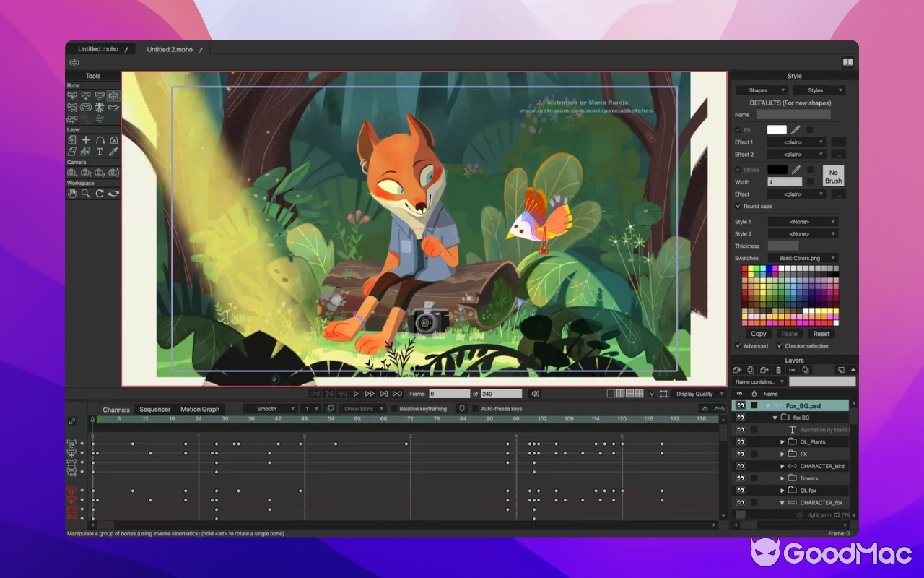Switch to the Sequencer tab
Viewport: 924px width, 578px height.
click(x=154, y=410)
